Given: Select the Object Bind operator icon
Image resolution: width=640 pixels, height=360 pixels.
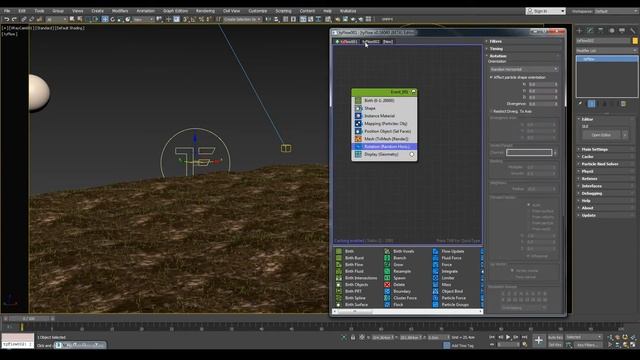Looking at the screenshot, I should point(436,291).
